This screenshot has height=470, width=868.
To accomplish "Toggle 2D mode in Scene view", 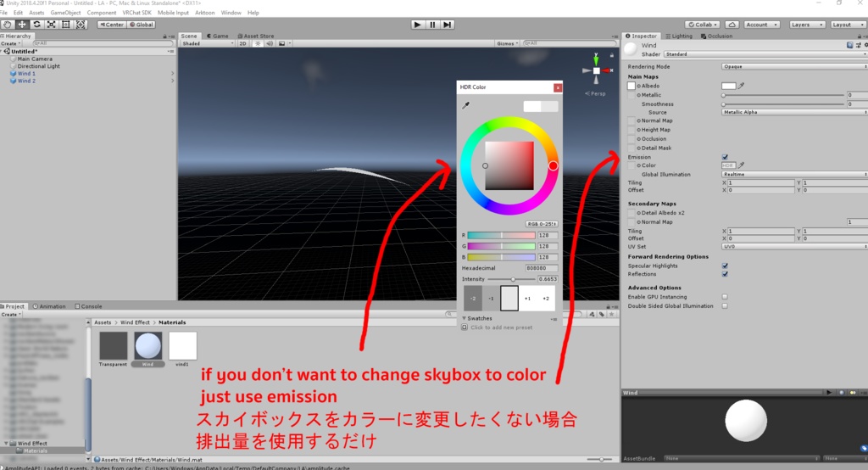I will click(242, 43).
